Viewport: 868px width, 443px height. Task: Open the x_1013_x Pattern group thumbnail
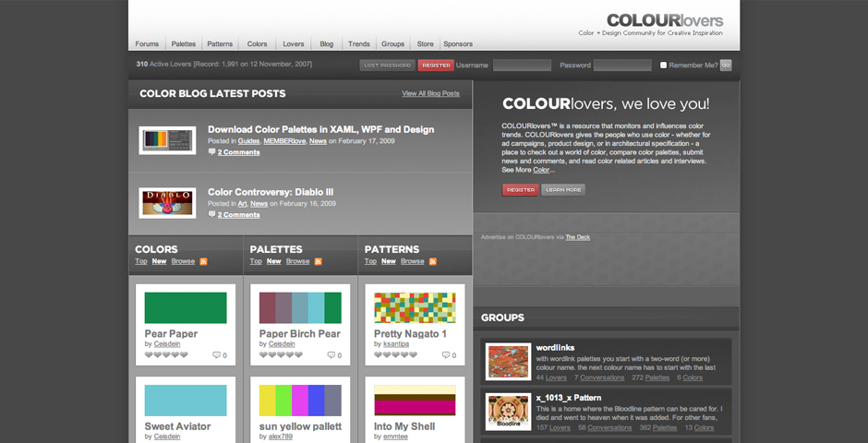coord(508,412)
